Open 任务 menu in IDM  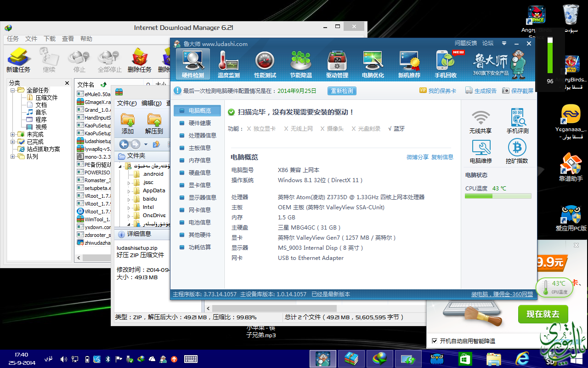pyautogui.click(x=13, y=39)
